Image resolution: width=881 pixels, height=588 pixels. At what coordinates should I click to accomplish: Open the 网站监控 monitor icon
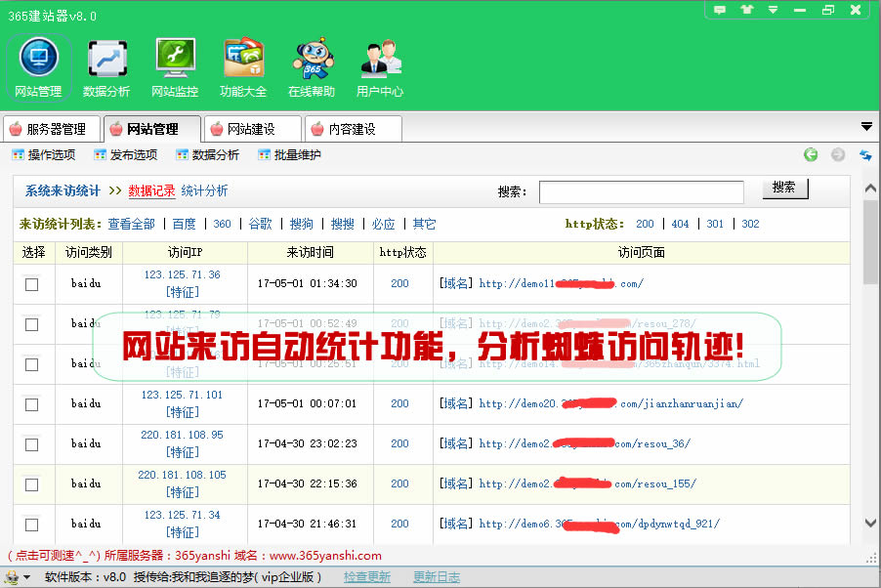[175, 60]
